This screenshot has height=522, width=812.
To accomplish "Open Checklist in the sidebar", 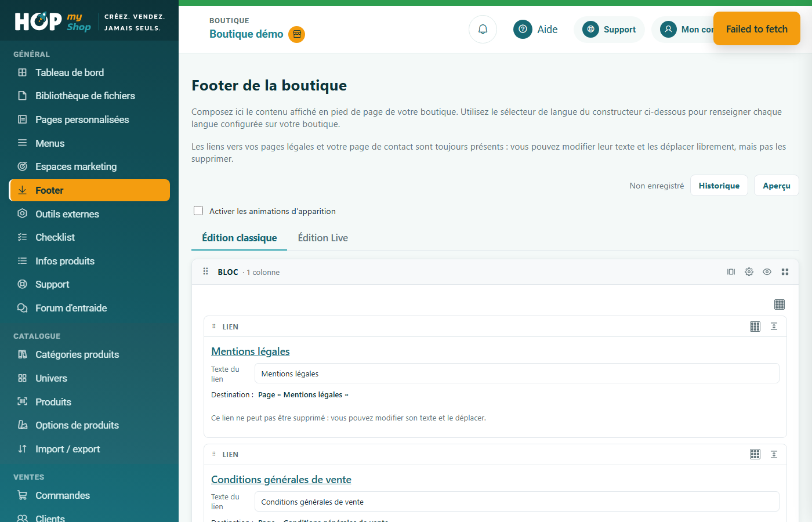I will click(x=89, y=237).
